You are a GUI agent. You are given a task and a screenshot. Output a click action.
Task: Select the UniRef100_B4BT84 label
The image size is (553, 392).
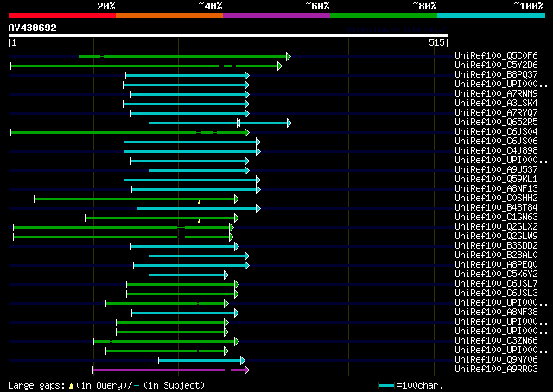(496, 207)
